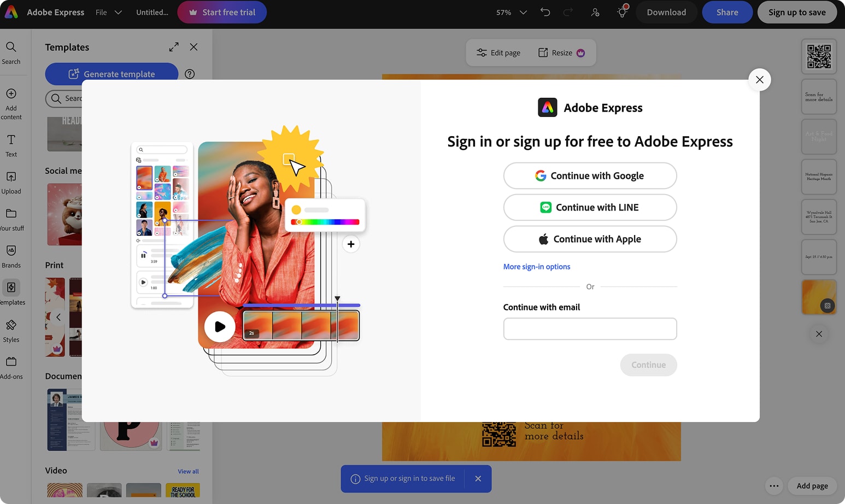This screenshot has width=845, height=504.
Task: Click the 'Sign up or sign in to save file' message
Action: pyautogui.click(x=409, y=479)
